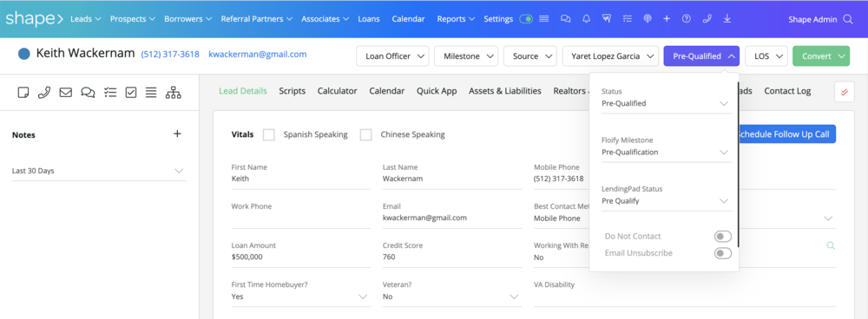Click phone number link (512) 317-3618 in header
868x319 pixels.
click(x=170, y=55)
